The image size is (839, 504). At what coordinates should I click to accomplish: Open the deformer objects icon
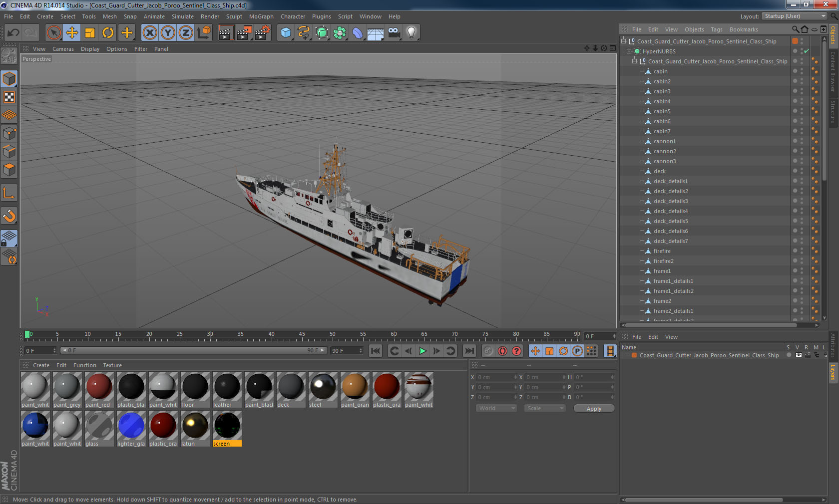coord(358,33)
